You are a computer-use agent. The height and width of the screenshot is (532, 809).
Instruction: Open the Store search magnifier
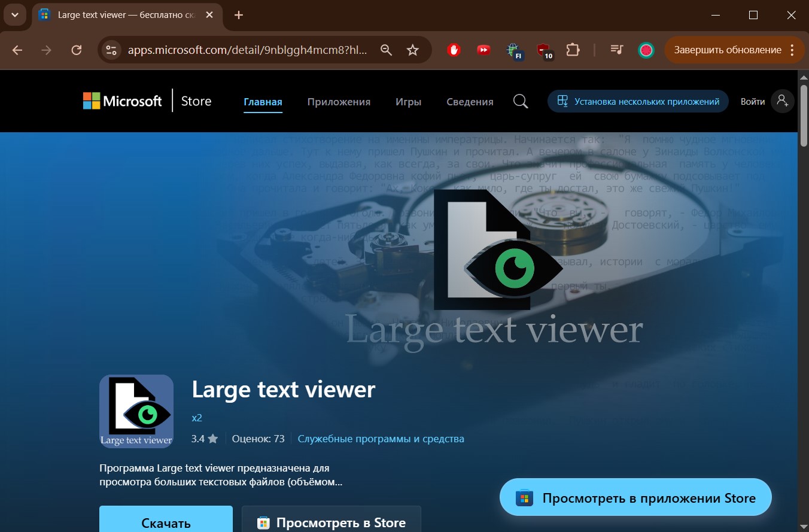tap(521, 102)
